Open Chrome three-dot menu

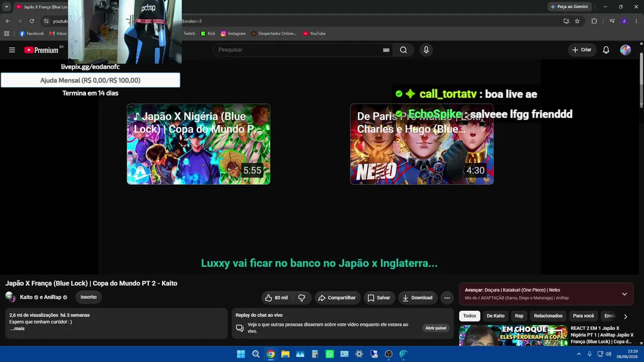point(636,21)
